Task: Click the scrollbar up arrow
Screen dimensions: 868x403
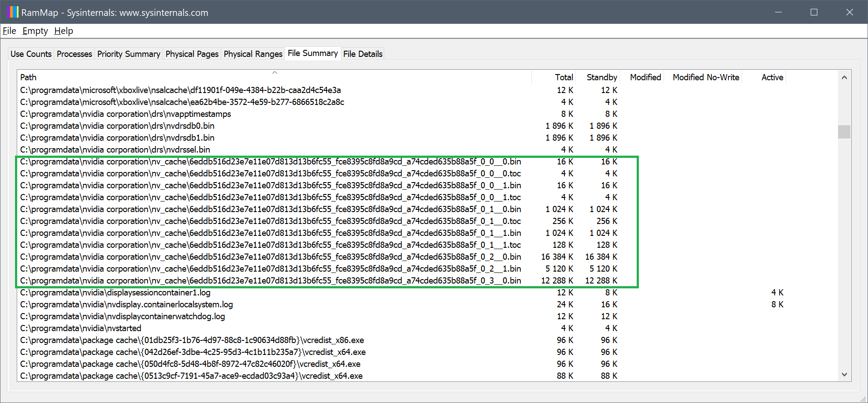Action: click(x=844, y=78)
